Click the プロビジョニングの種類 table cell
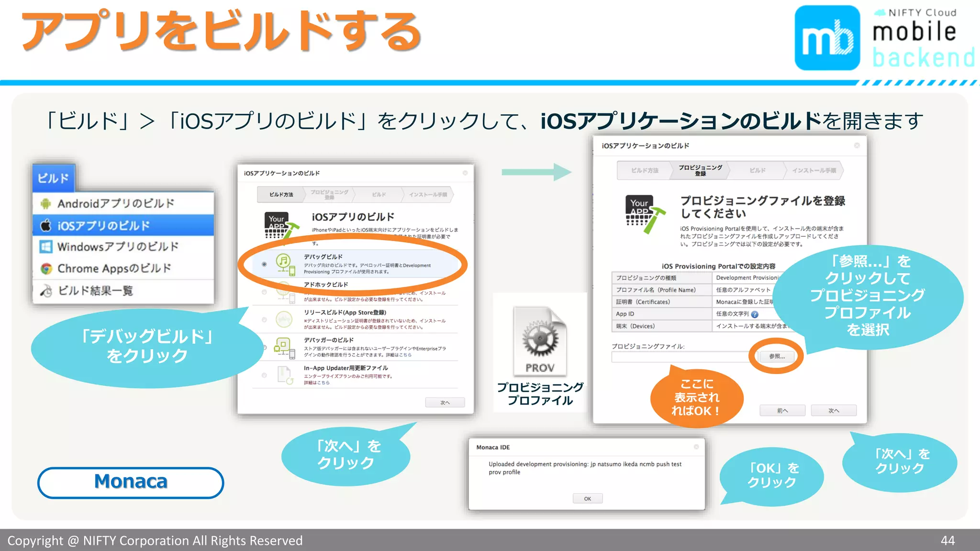This screenshot has width=980, height=551. pyautogui.click(x=662, y=278)
